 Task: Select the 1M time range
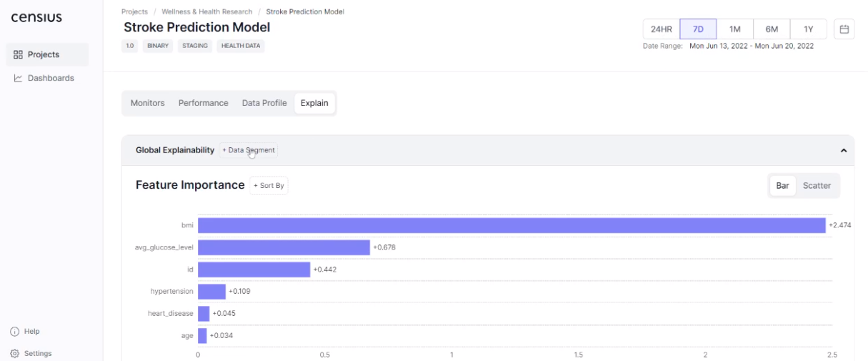tap(734, 29)
